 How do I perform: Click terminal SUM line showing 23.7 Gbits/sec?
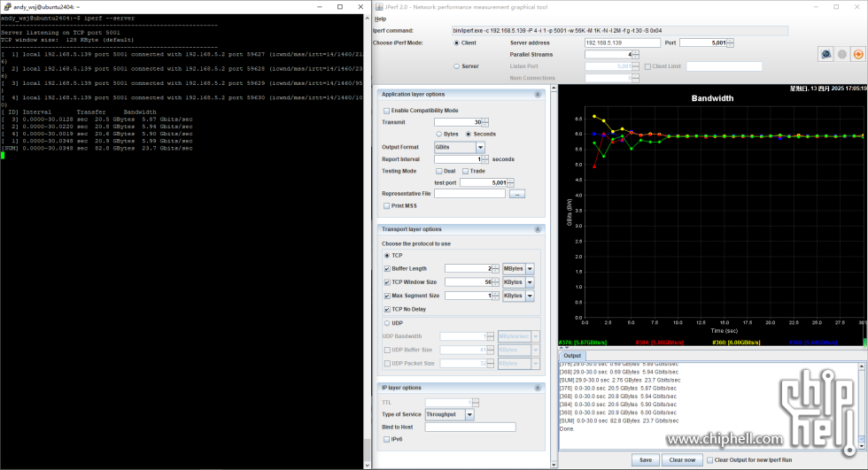(x=97, y=148)
